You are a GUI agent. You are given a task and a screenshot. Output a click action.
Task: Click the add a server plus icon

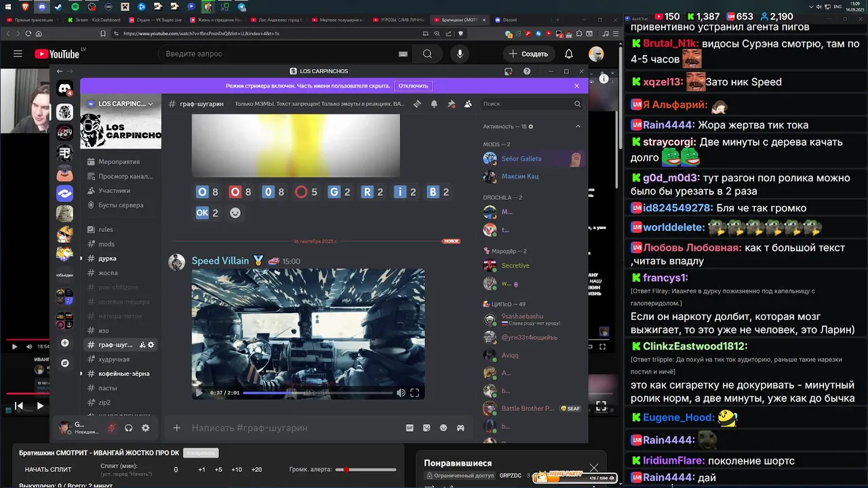click(64, 343)
